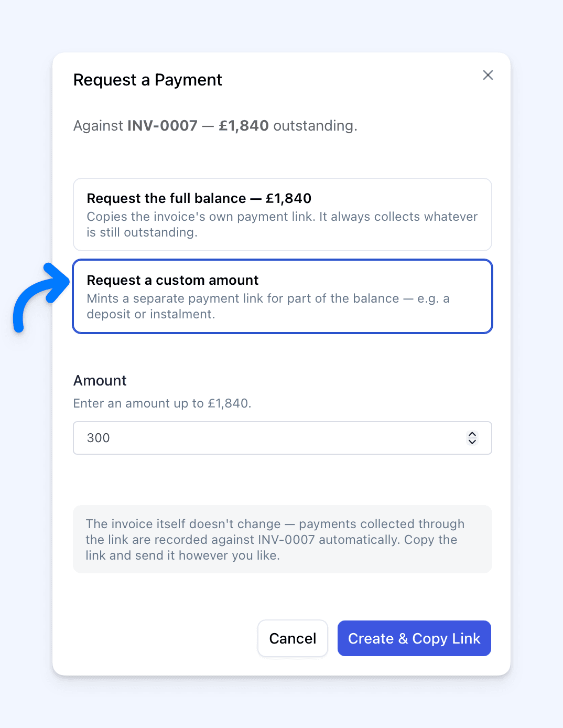Viewport: 563px width, 728px height.
Task: Cancel the payment request
Action: click(293, 638)
